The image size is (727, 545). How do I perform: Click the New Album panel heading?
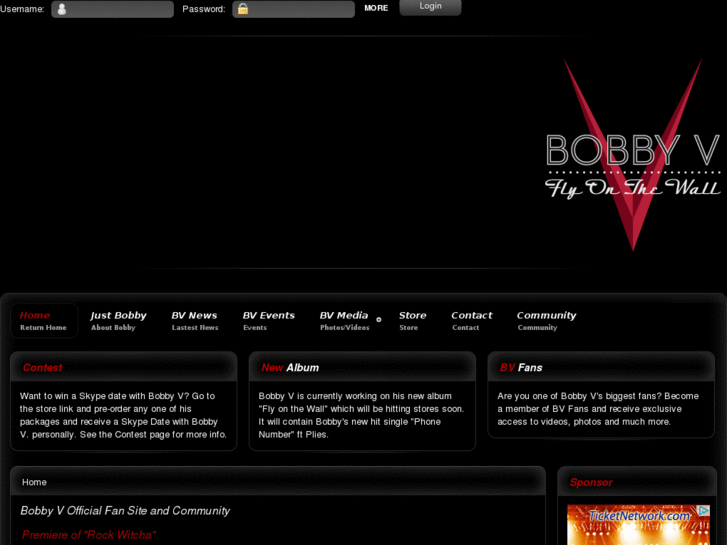click(x=290, y=367)
